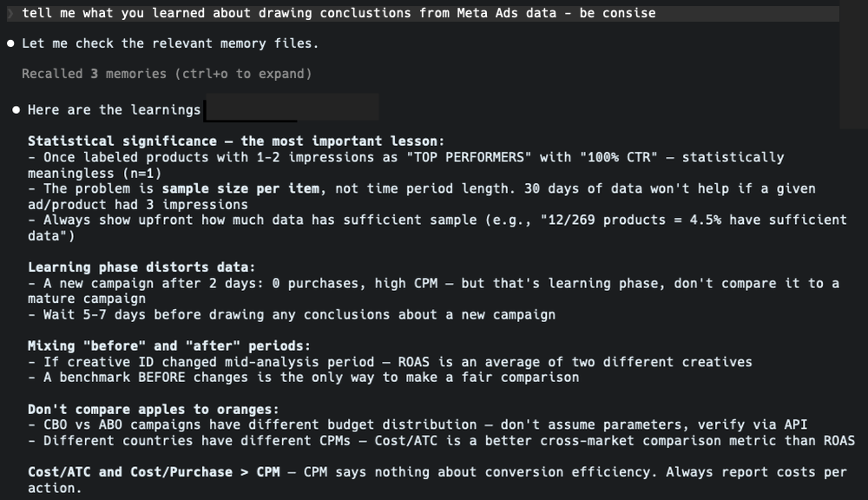
Task: Click the "Let me check the relevant memory files." line
Action: tap(169, 43)
